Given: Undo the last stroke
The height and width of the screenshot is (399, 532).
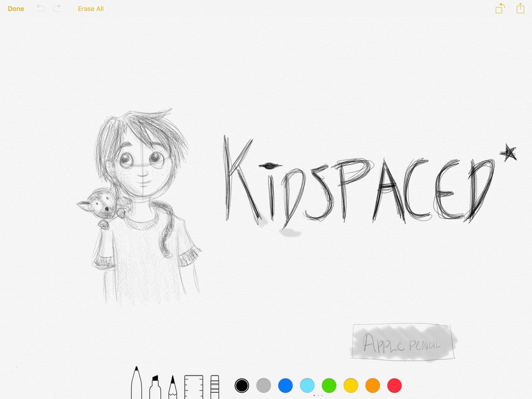Looking at the screenshot, I should pos(41,8).
